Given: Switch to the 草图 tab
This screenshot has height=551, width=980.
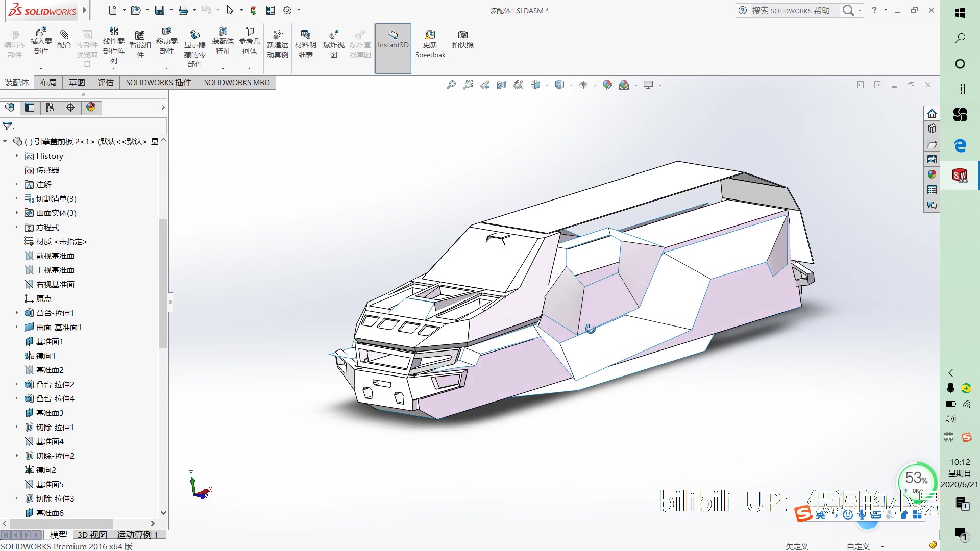Looking at the screenshot, I should click(76, 82).
